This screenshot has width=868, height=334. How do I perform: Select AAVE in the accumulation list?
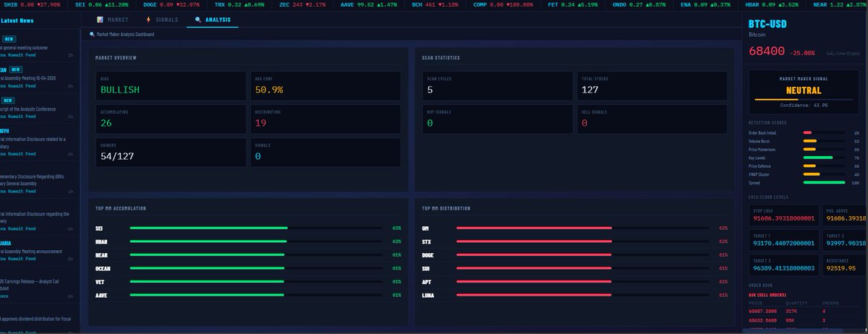[248, 295]
